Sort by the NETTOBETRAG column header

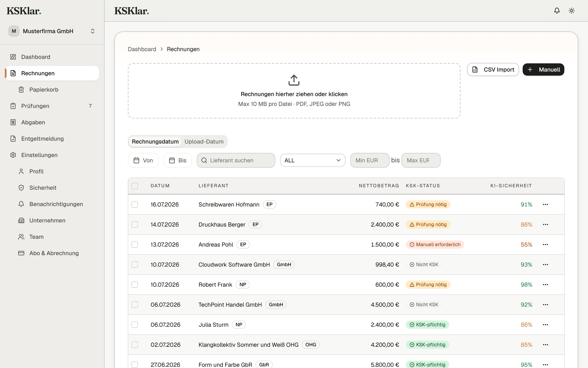[379, 186]
